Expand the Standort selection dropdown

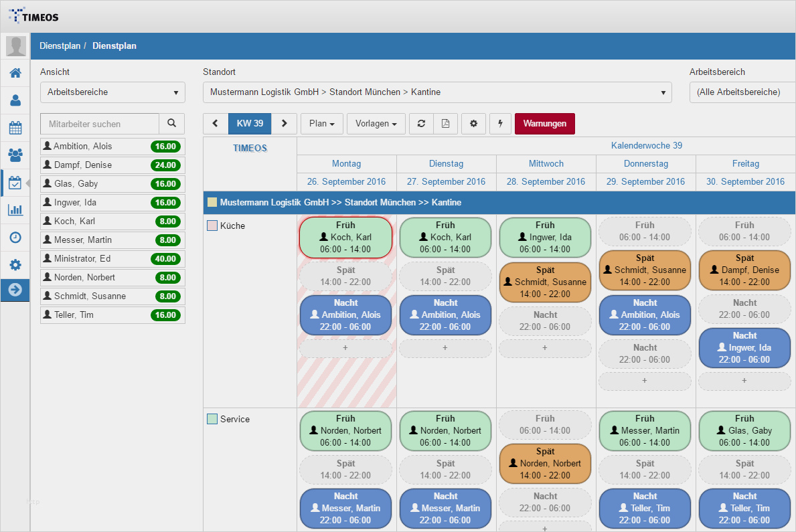point(437,92)
